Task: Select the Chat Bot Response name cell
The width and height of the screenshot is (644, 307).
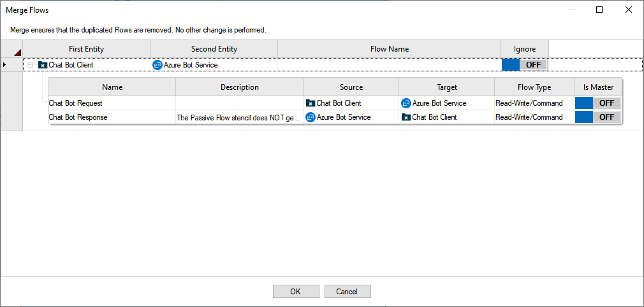Action: click(112, 117)
